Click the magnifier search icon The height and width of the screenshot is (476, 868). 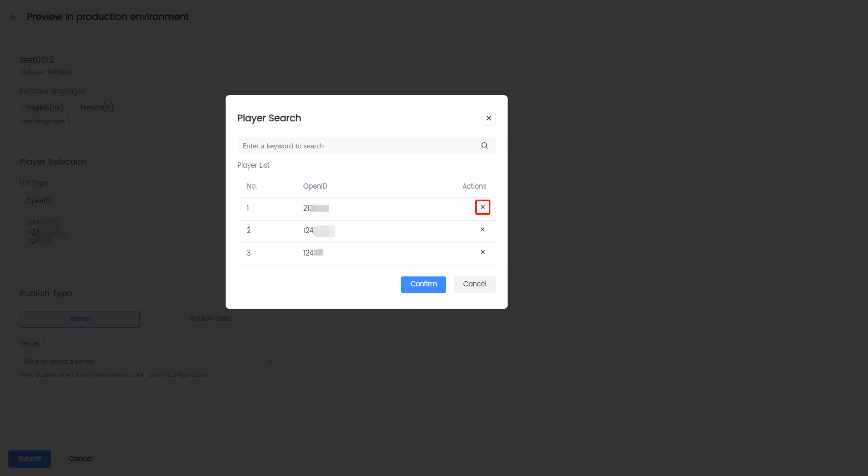485,146
